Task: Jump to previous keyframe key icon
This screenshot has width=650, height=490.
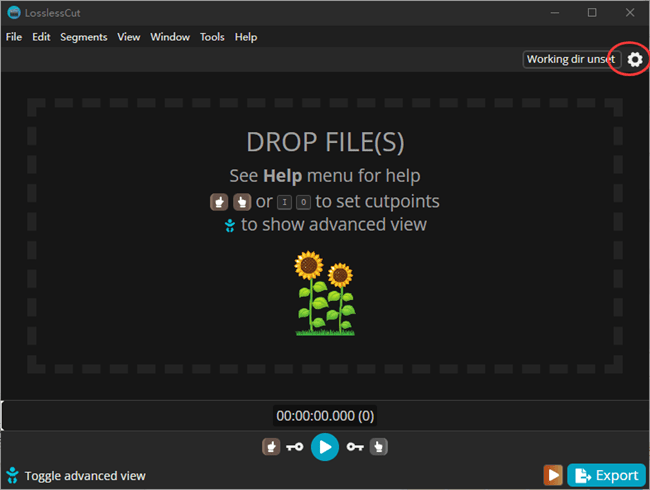Action: [295, 447]
